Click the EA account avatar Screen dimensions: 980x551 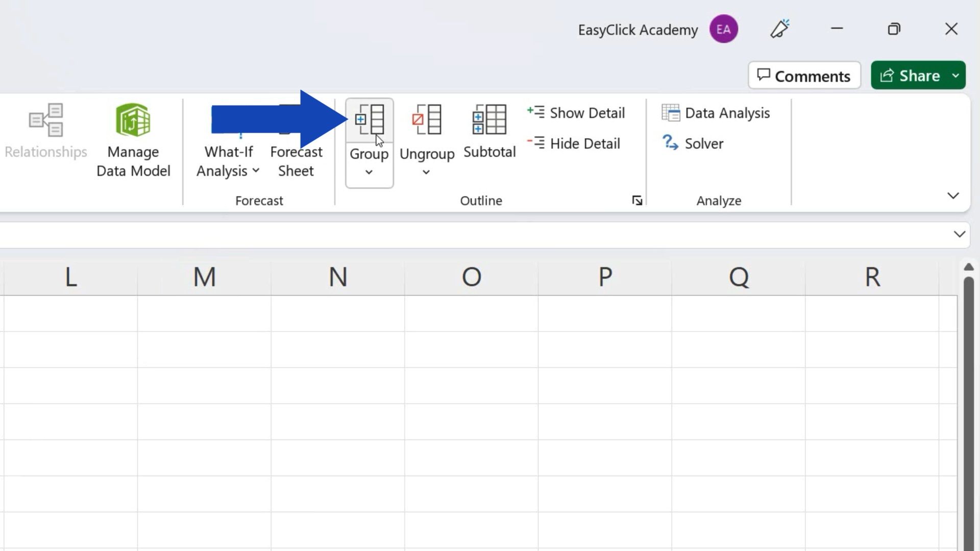(724, 29)
